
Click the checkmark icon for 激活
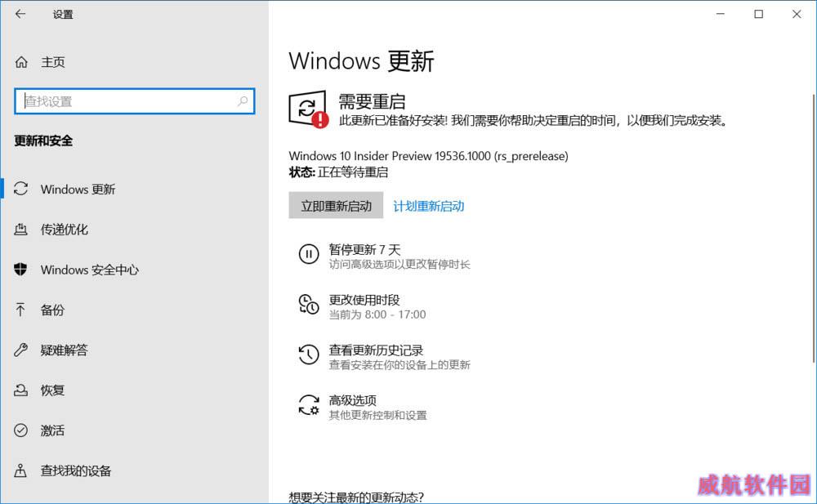(21, 430)
